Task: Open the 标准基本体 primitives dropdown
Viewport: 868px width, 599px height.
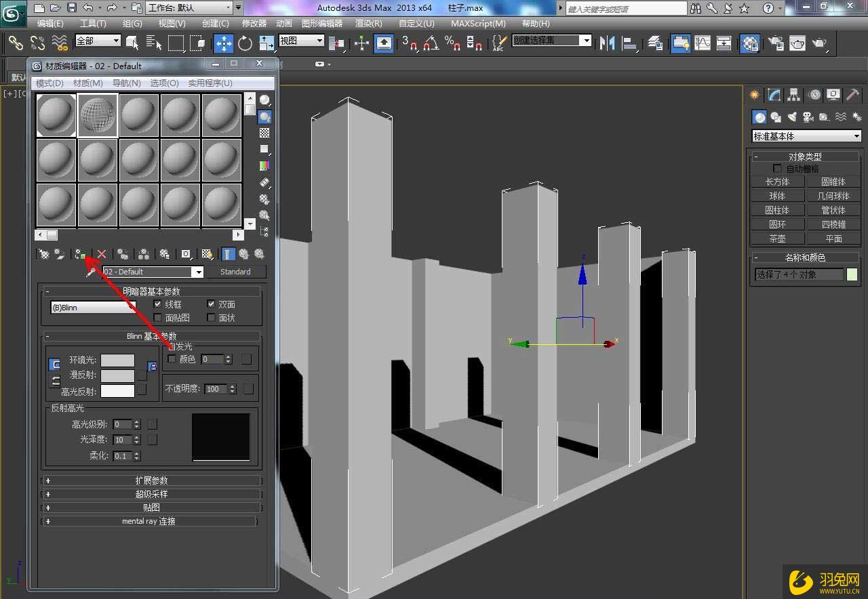Action: [x=806, y=136]
